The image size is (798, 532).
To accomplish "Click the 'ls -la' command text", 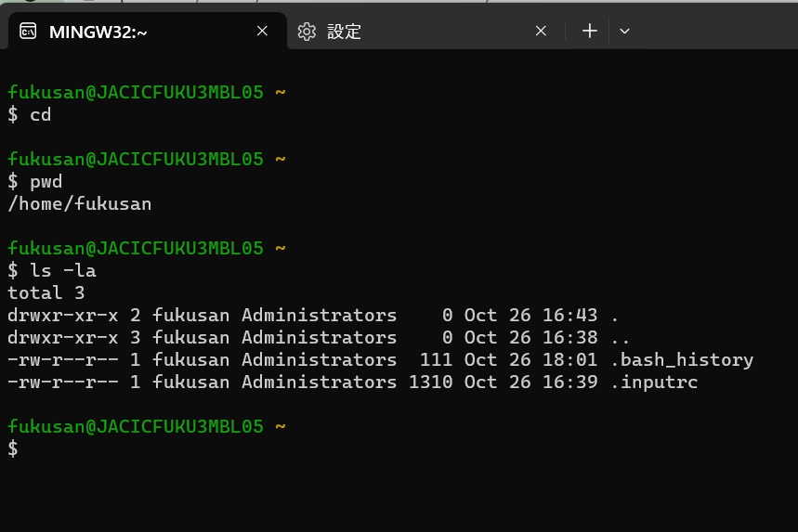I will coord(62,270).
